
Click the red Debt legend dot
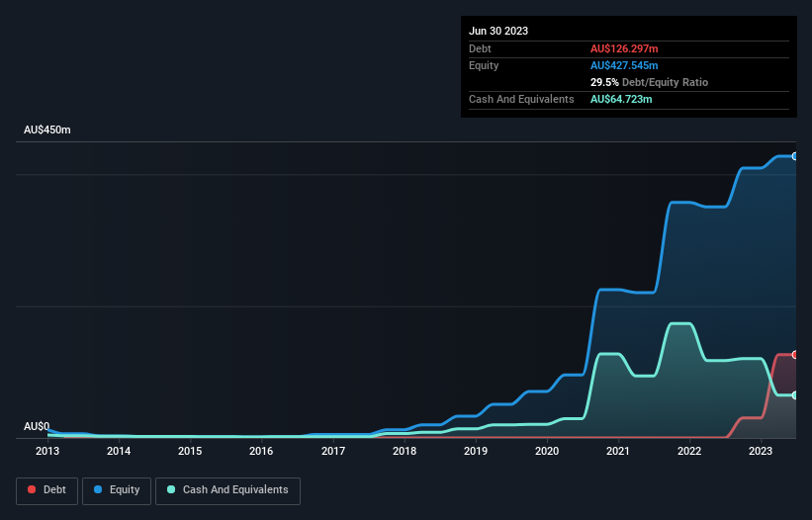32,489
